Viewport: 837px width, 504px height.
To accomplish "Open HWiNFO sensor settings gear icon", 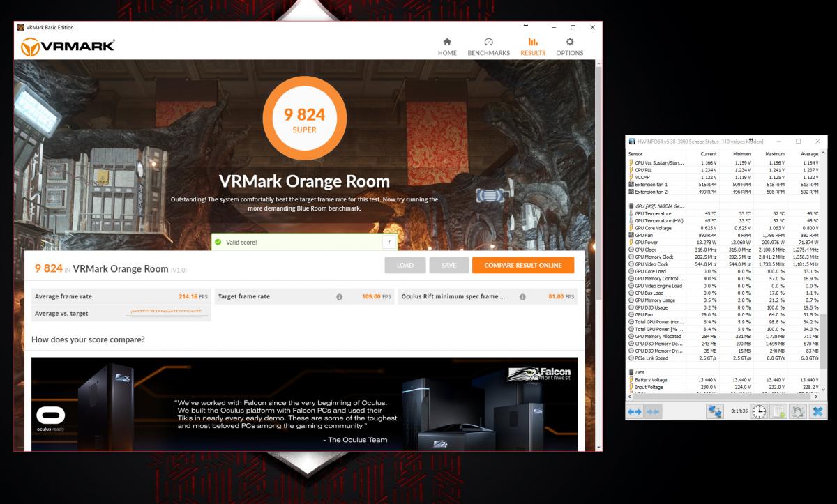I will tap(798, 411).
